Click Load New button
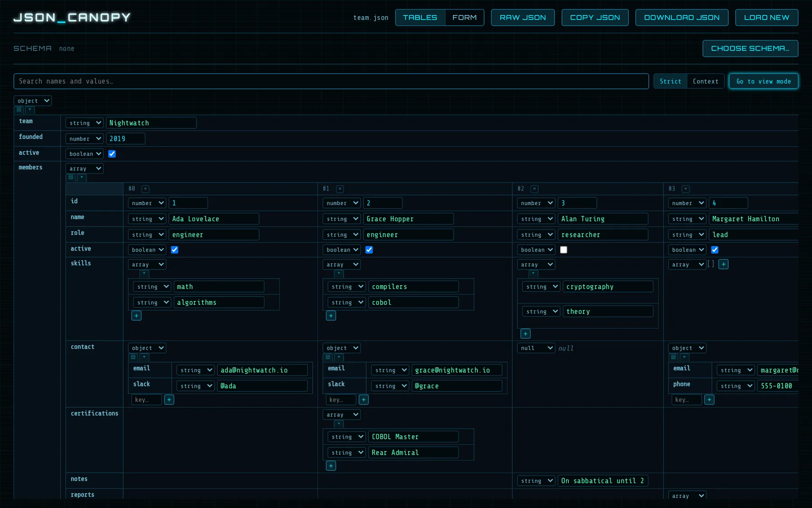 tap(766, 18)
